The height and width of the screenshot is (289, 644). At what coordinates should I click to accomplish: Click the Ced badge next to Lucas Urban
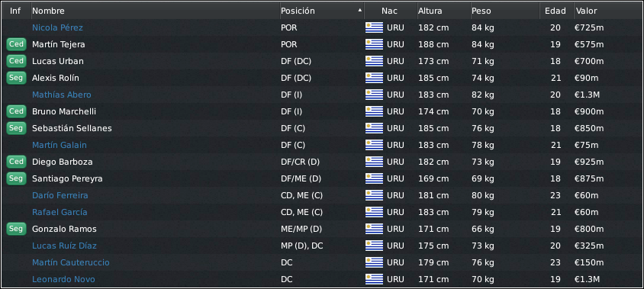click(17, 61)
